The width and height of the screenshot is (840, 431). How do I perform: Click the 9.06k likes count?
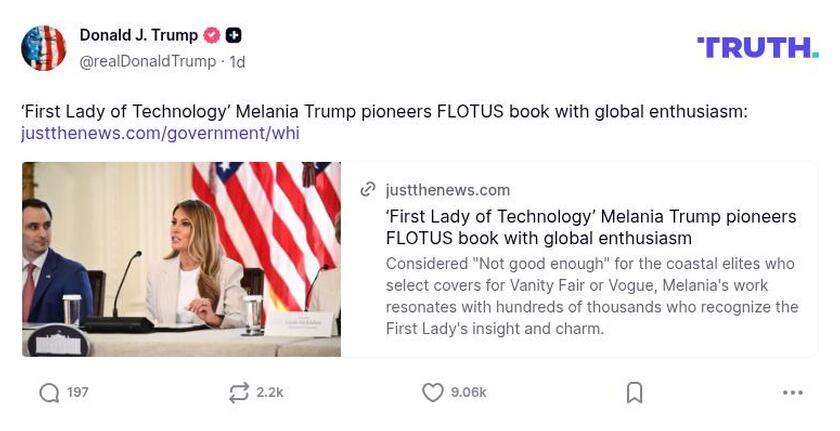tap(468, 393)
